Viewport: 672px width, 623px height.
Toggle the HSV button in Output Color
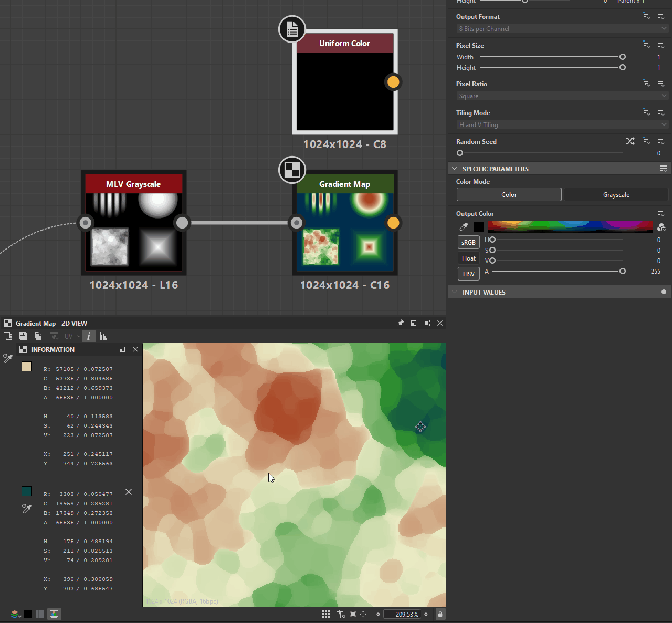pyautogui.click(x=468, y=273)
